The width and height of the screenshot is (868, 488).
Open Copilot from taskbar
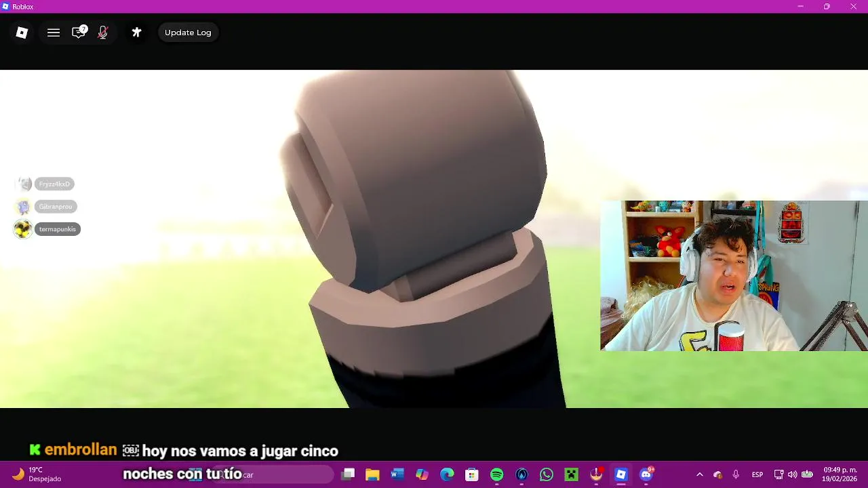(422, 474)
